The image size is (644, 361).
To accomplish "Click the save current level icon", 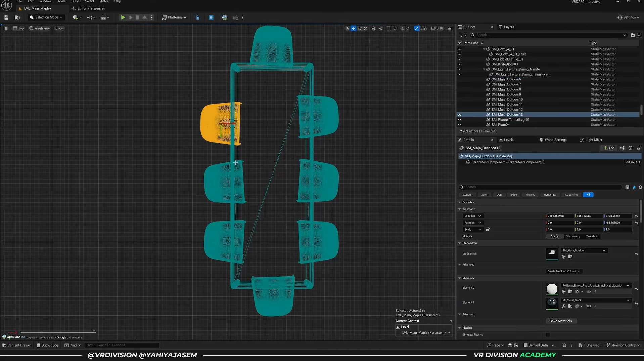I will [x=6, y=17].
